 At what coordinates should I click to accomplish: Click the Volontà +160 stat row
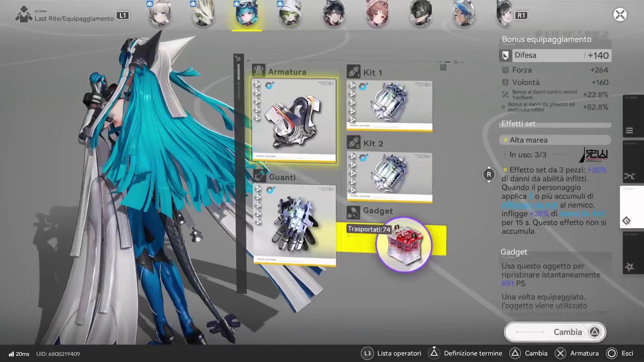coord(556,82)
